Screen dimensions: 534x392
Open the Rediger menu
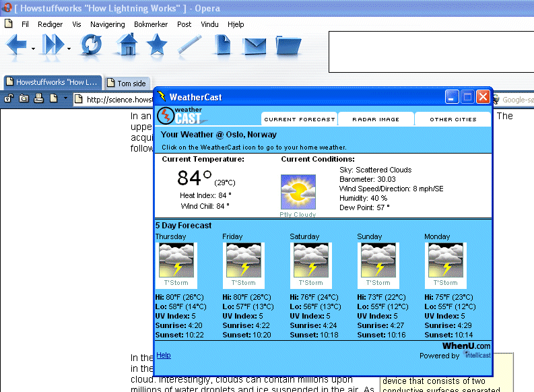[50, 24]
